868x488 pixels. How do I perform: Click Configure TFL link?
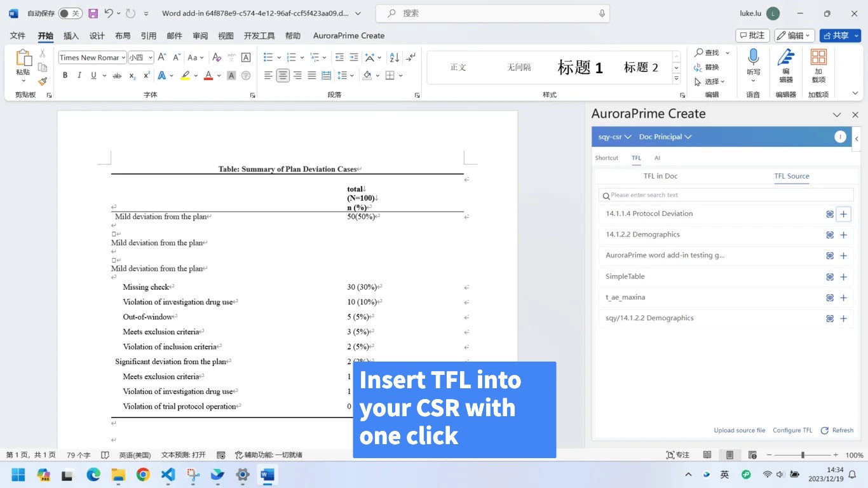tap(792, 431)
